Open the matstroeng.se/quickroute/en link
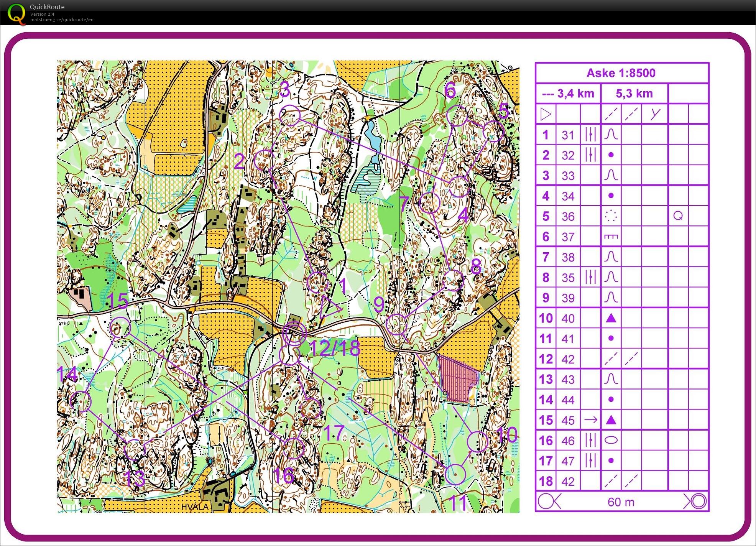Image resolution: width=756 pixels, height=546 pixels. pyautogui.click(x=62, y=20)
